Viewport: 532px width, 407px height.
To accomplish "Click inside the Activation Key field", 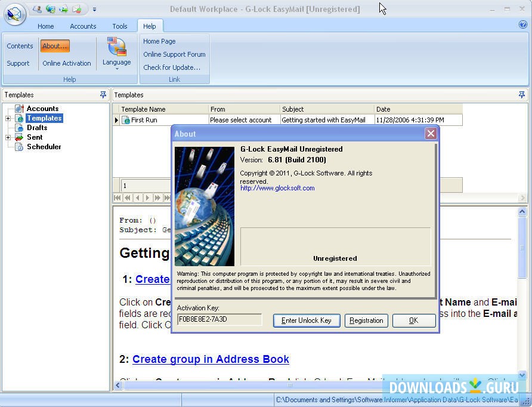I will [x=219, y=319].
